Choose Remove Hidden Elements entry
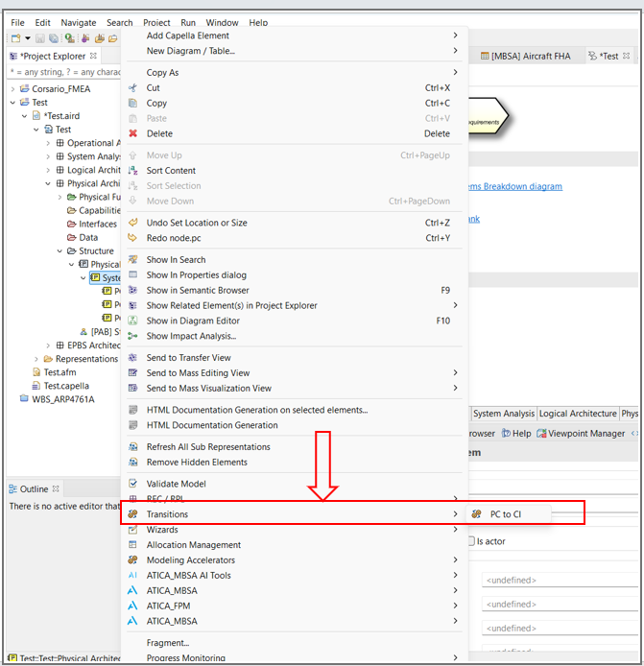Image resolution: width=644 pixels, height=666 pixels. click(294, 463)
